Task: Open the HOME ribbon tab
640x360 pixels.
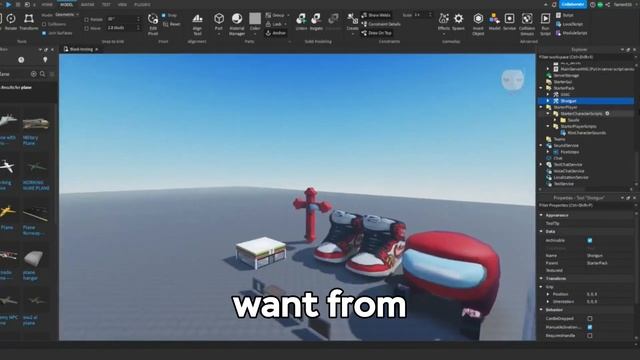Action: pyautogui.click(x=47, y=4)
